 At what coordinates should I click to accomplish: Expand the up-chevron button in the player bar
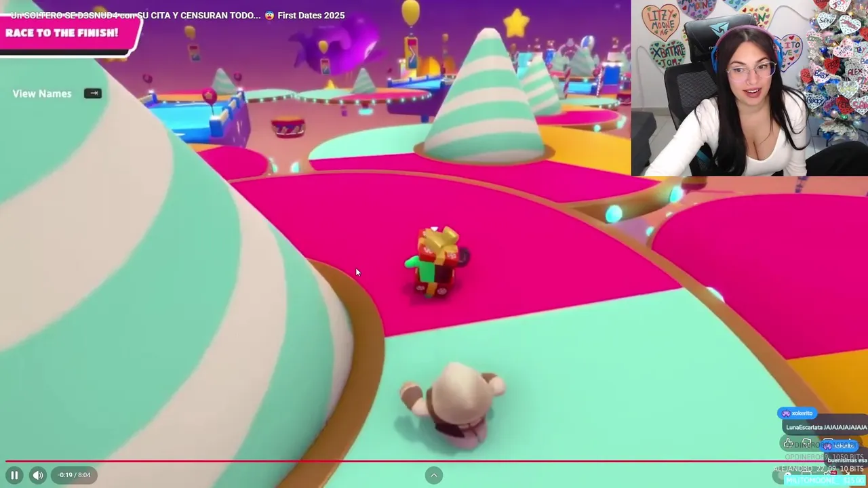pyautogui.click(x=434, y=475)
